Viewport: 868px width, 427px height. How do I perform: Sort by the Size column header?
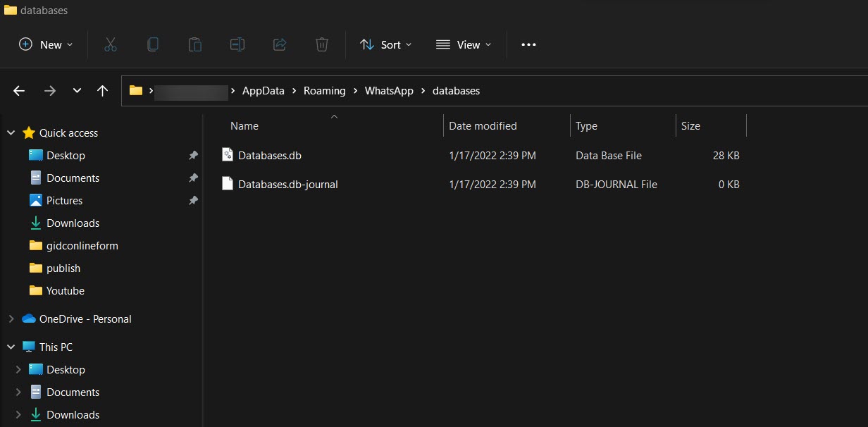point(690,126)
